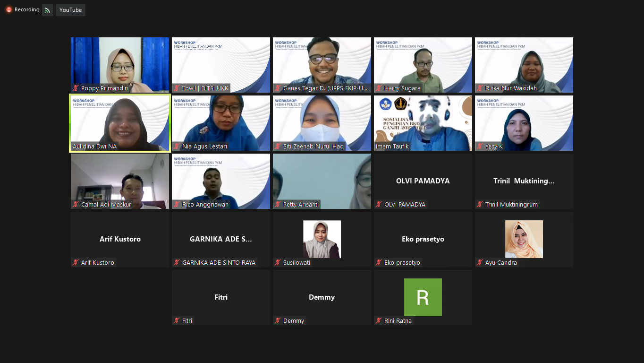Image resolution: width=644 pixels, height=363 pixels.
Task: Click the live stream broadcast icon near Recording
Action: (47, 9)
